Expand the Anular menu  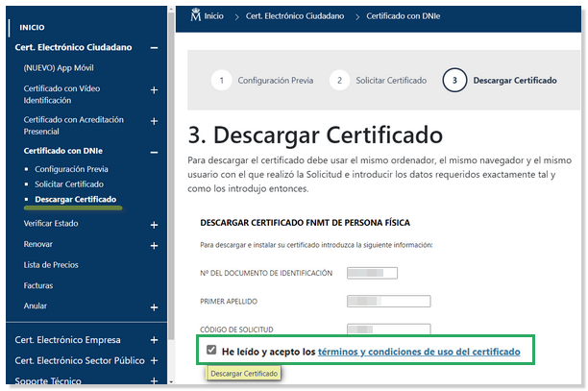click(x=154, y=306)
